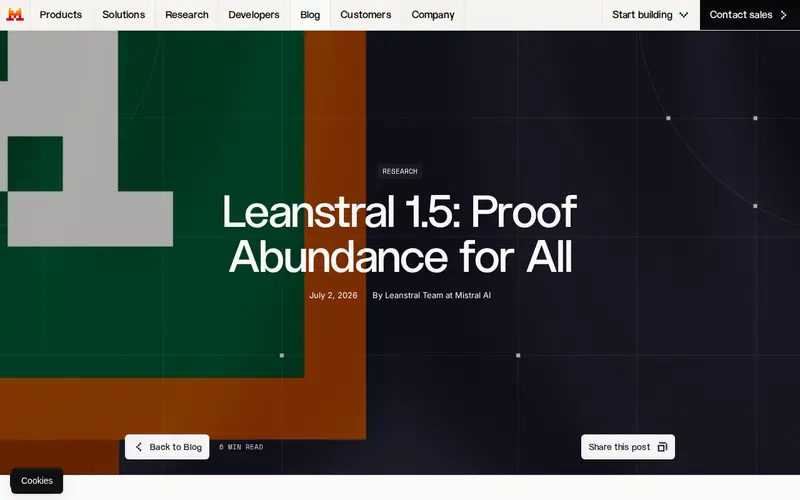Go to the Blog page

pos(310,15)
